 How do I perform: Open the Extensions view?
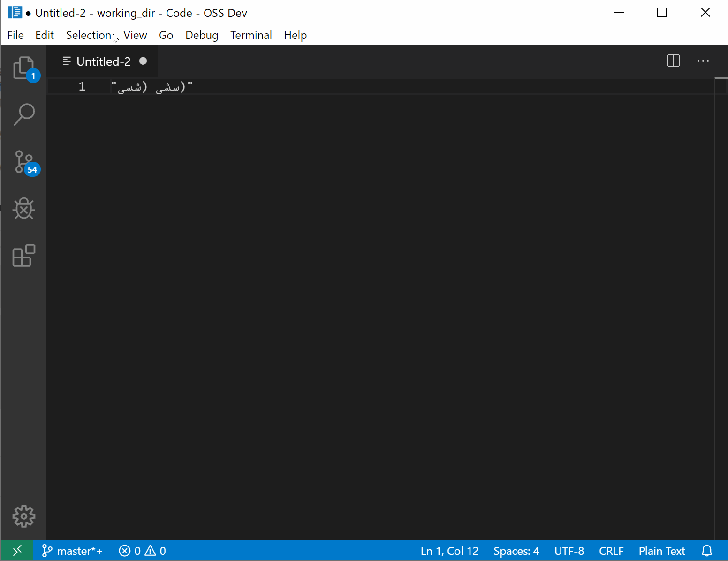pyautogui.click(x=24, y=256)
